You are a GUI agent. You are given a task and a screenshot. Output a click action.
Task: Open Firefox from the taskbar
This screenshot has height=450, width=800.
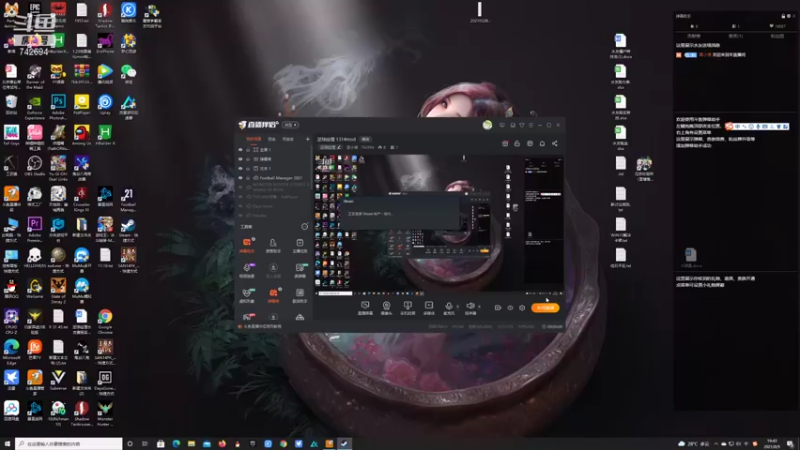coord(222,444)
